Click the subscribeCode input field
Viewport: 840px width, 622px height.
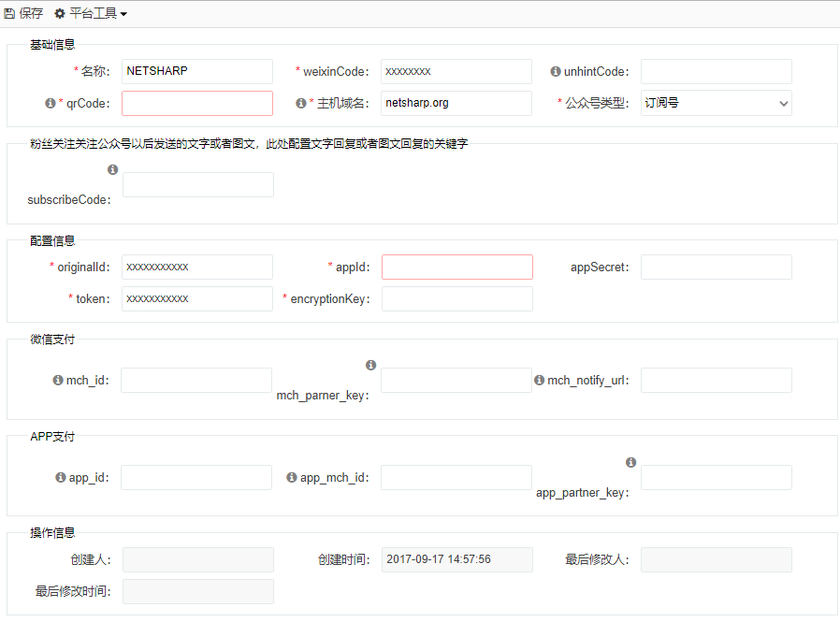click(x=198, y=185)
